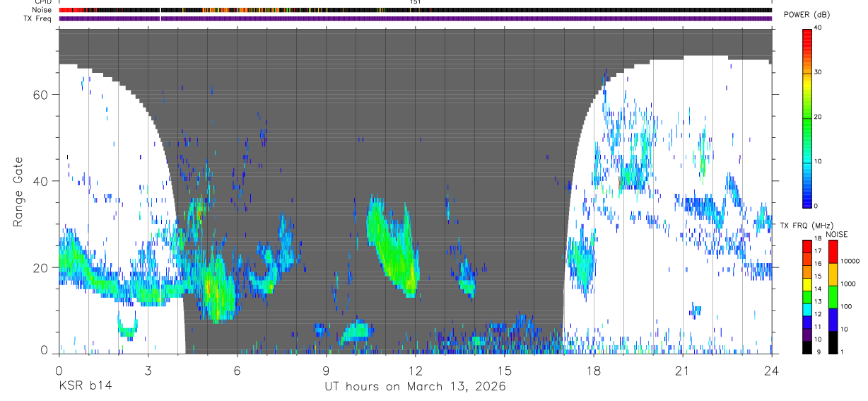Pick the orange swatch in the NOISE legend
868x401 pixels.
[833, 274]
